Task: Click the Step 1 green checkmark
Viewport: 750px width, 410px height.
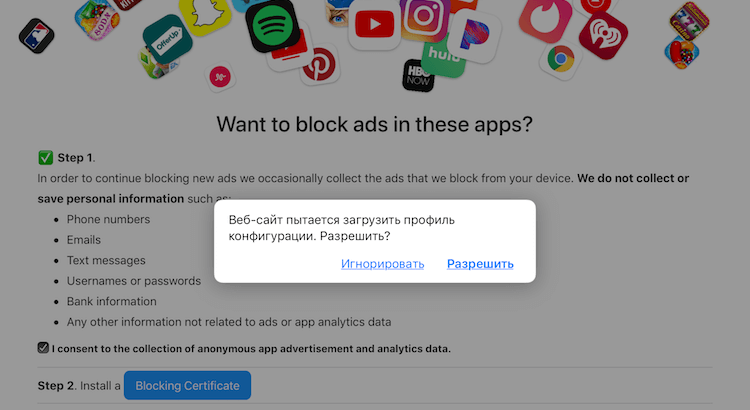Action: 45,157
